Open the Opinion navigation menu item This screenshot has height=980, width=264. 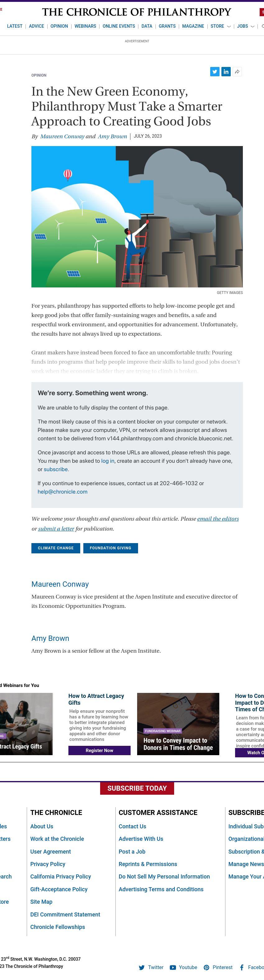tap(59, 26)
